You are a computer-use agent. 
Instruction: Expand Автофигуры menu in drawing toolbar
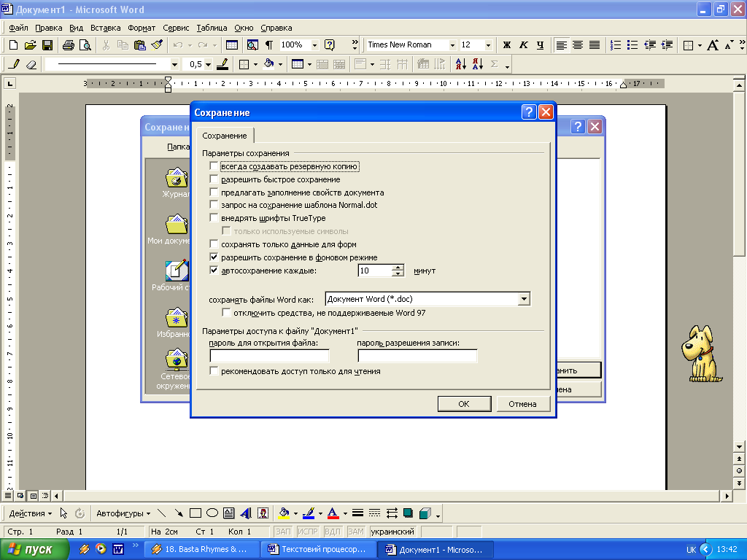pos(123,513)
